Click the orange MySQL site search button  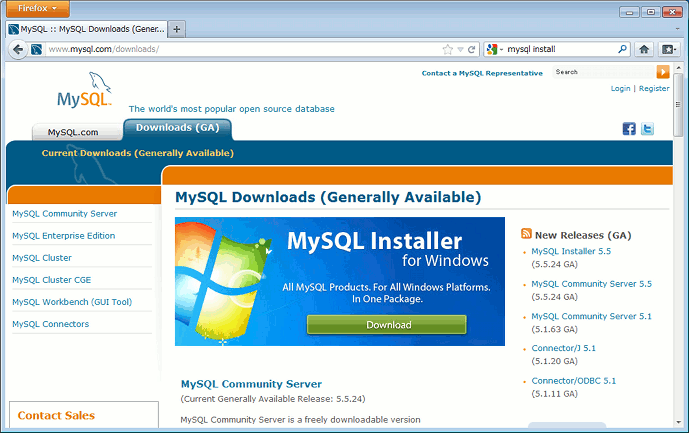[x=663, y=72]
